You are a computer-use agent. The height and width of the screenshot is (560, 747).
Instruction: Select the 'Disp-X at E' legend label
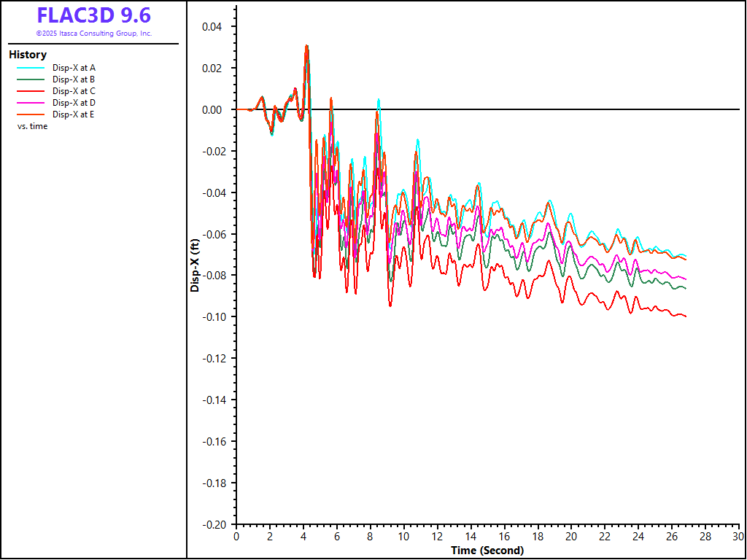coord(74,114)
